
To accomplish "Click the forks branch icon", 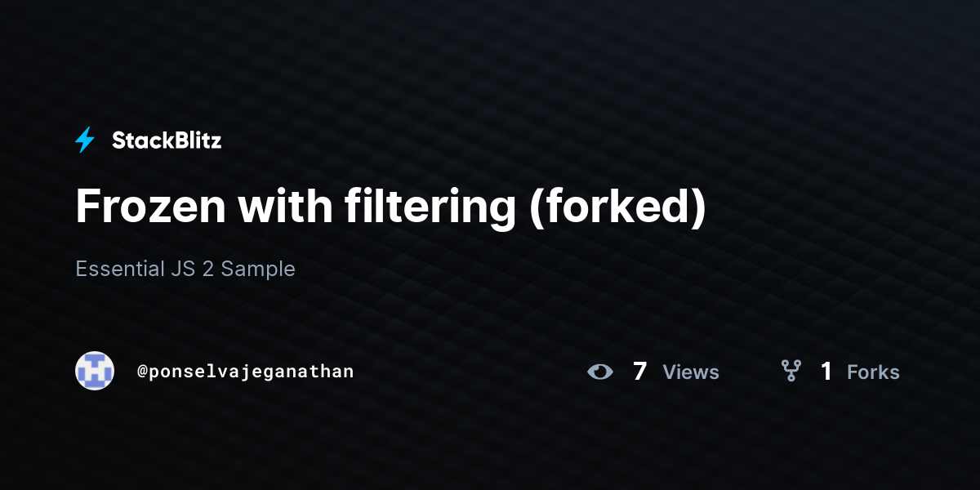I will pos(791,372).
